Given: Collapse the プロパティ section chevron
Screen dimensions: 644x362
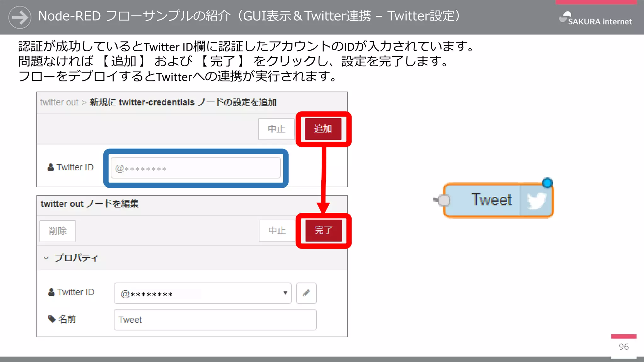Looking at the screenshot, I should 46,258.
